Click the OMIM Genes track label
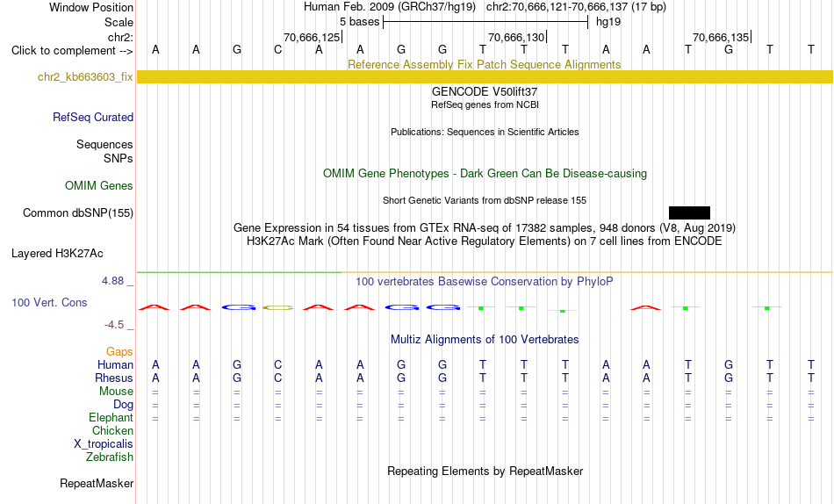834x504 pixels. coord(99,186)
